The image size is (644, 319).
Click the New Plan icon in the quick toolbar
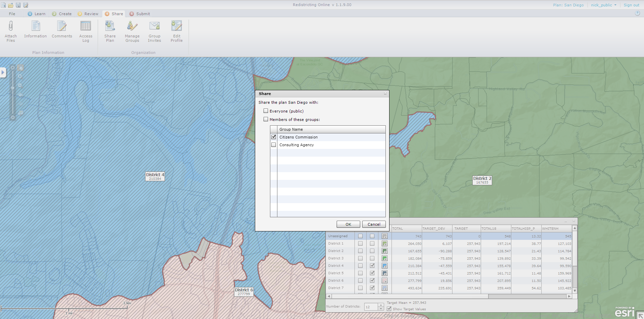point(3,5)
